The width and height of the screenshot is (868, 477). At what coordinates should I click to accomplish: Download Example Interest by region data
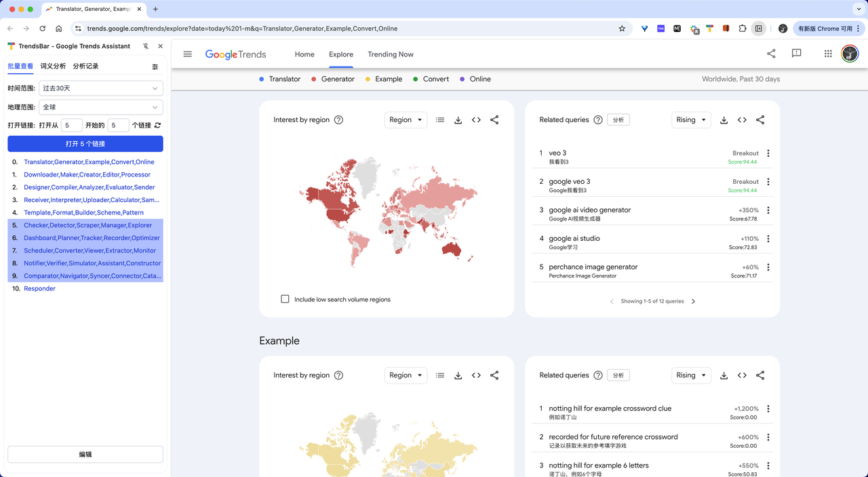pyautogui.click(x=458, y=375)
